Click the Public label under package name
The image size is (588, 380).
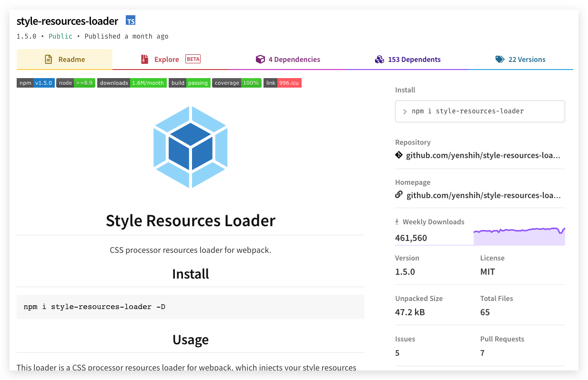point(61,36)
